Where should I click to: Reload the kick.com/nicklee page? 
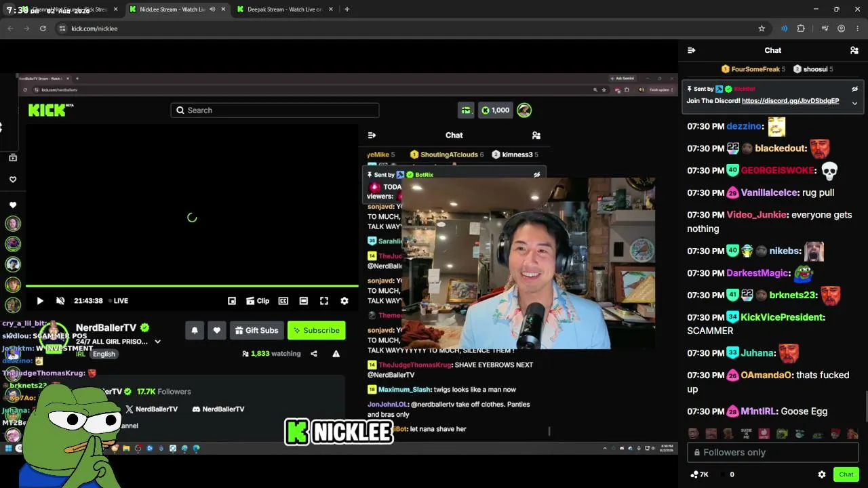(x=43, y=28)
